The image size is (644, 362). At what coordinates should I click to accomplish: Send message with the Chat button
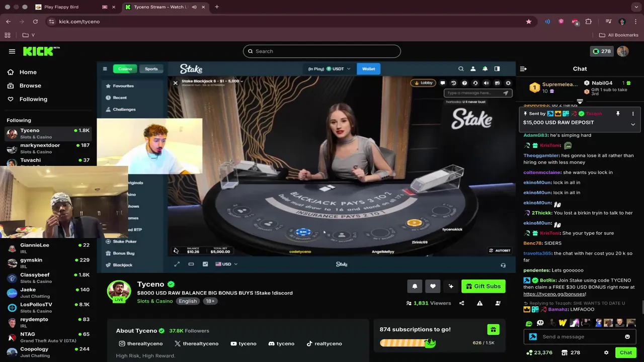pos(626,352)
